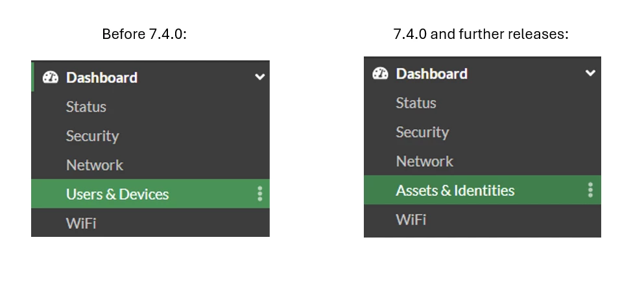Open Security in the Before 7.4.0 menu
The image size is (644, 281).
tap(92, 136)
